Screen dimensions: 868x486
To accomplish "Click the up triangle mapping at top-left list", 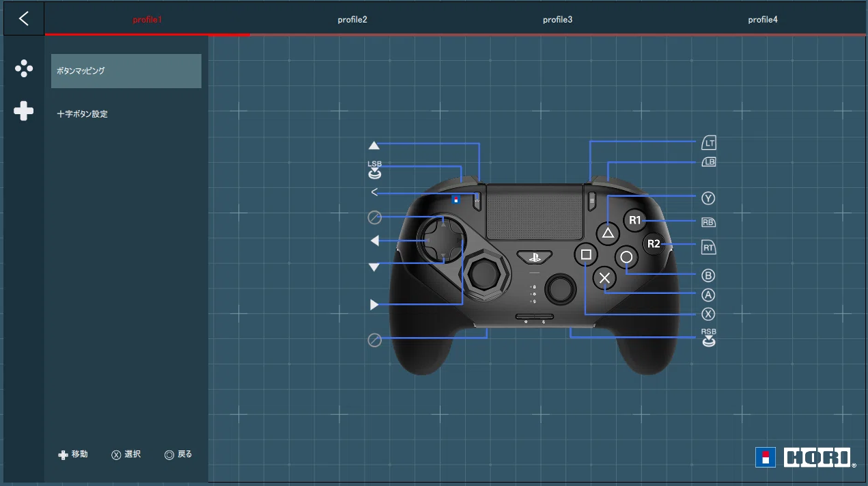I will tap(374, 145).
